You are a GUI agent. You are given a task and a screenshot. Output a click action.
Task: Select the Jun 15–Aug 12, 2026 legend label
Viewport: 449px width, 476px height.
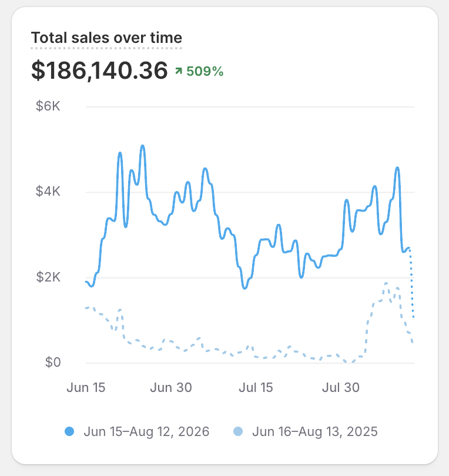(x=147, y=431)
